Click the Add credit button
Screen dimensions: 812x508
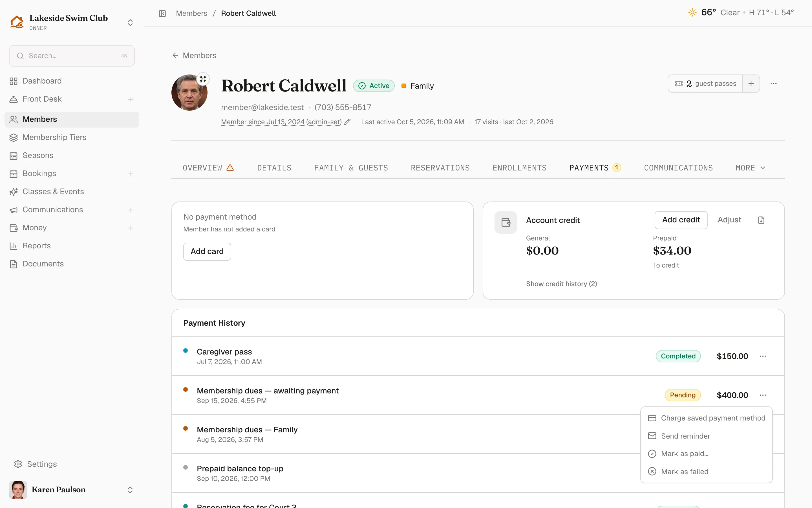click(x=681, y=220)
